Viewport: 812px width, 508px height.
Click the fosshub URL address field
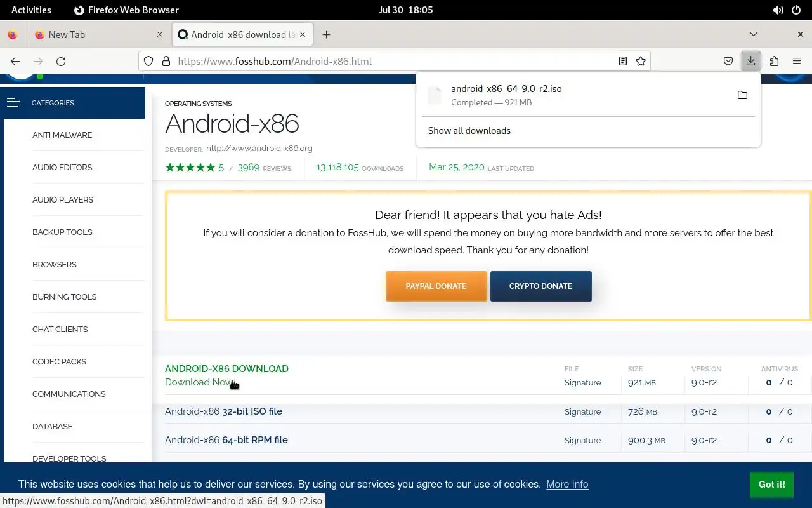pyautogui.click(x=393, y=61)
